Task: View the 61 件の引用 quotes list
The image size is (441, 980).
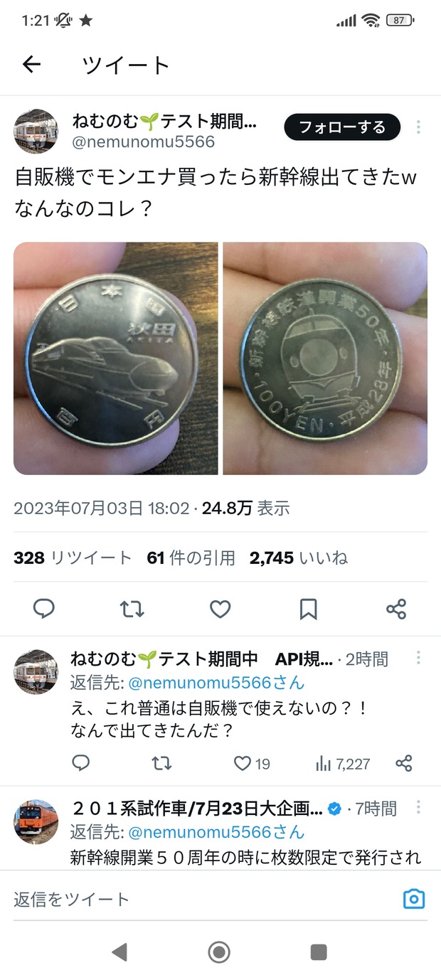Action: [191, 558]
